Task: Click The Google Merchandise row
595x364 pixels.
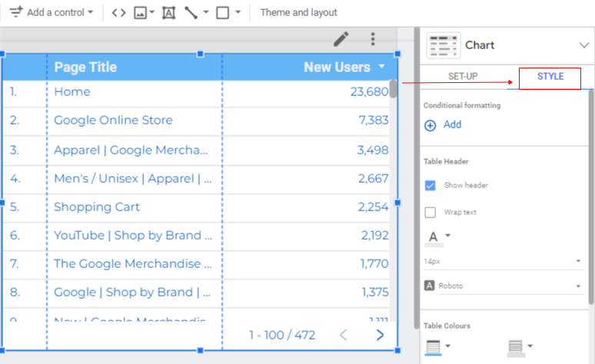Action: (133, 264)
